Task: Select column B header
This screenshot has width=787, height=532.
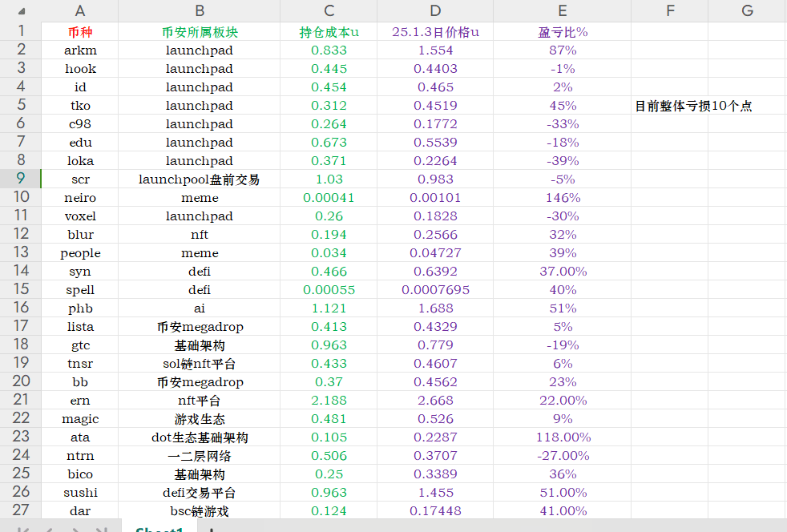Action: coord(200,10)
